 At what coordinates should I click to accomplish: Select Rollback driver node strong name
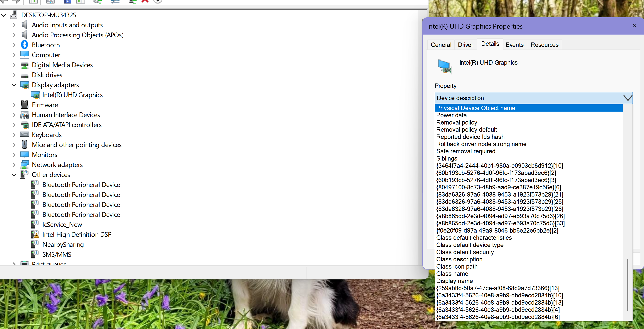529,144
